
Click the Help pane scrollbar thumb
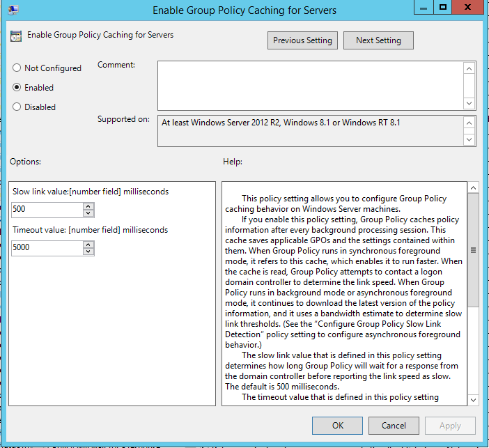[x=473, y=250]
